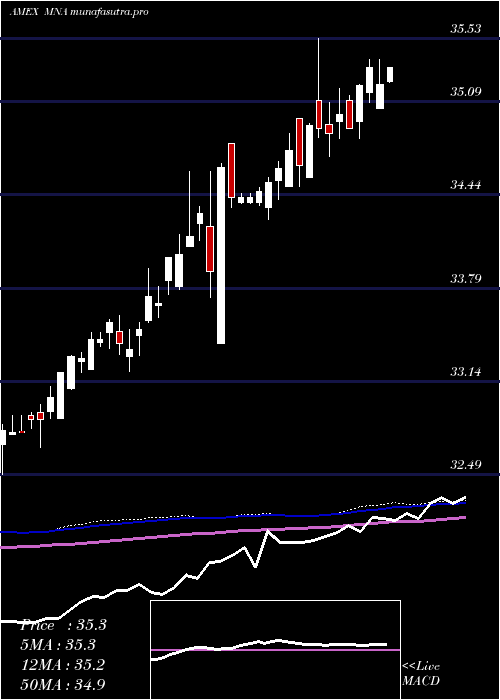This screenshot has height=700, width=500.
Task: Click the 34.44 price axis label
Action: point(465,185)
